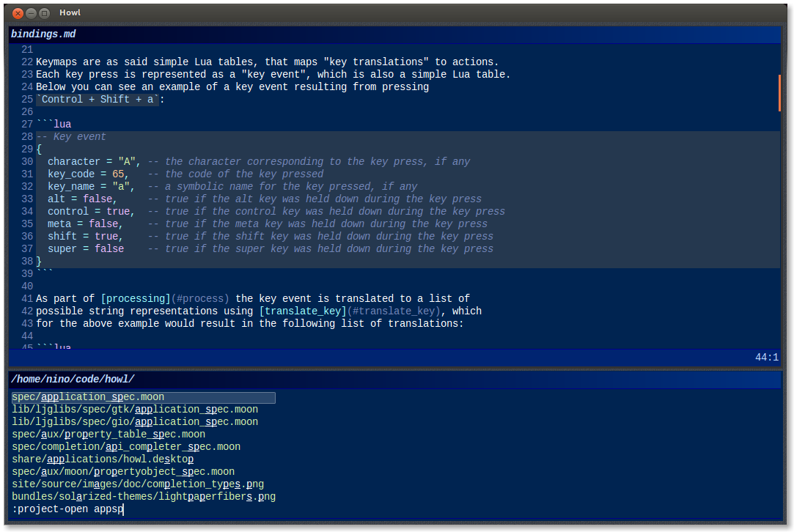Click the comment about the super key
This screenshot has height=532, width=794.
tap(320, 248)
